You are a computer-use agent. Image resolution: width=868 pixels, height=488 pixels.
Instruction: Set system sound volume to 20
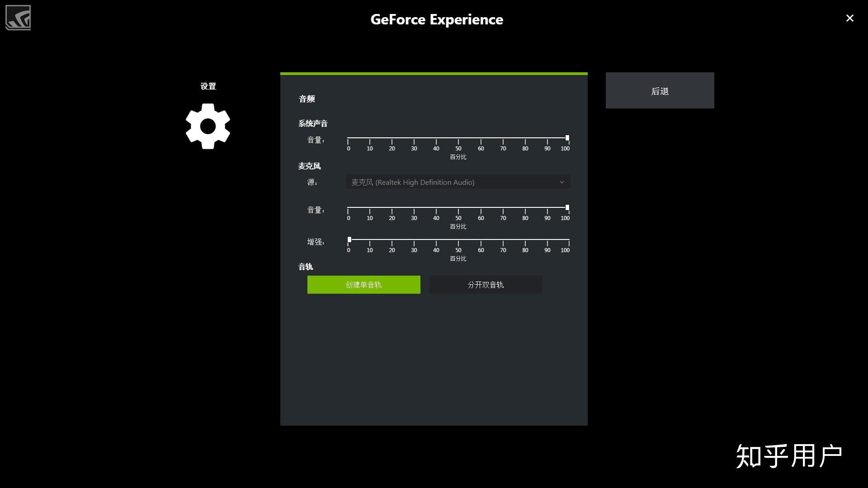coord(392,138)
